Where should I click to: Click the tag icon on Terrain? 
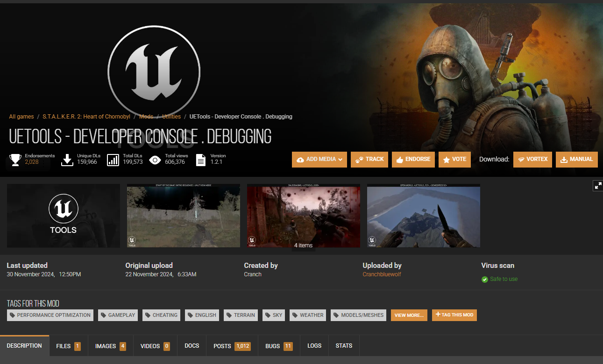[229, 315]
